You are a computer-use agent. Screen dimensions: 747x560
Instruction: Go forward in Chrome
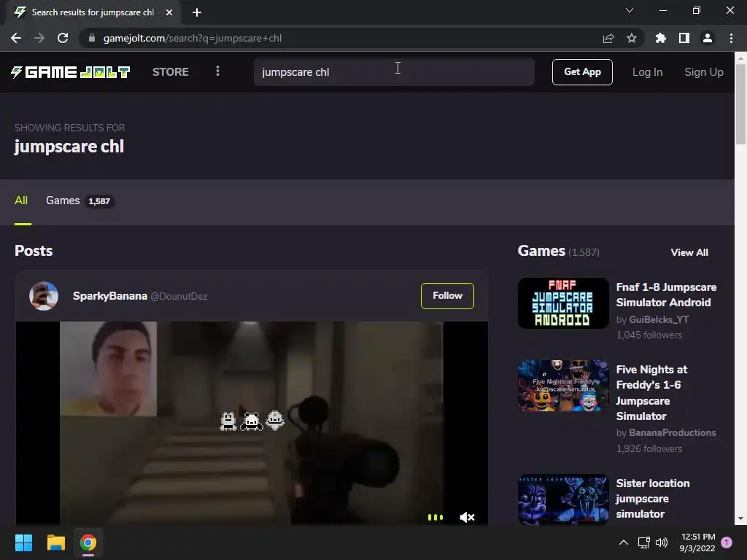point(39,38)
